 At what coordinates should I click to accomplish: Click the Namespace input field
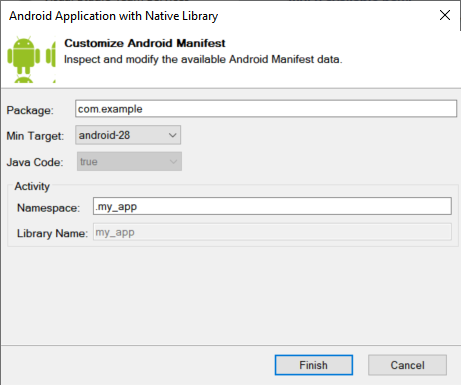(272, 206)
